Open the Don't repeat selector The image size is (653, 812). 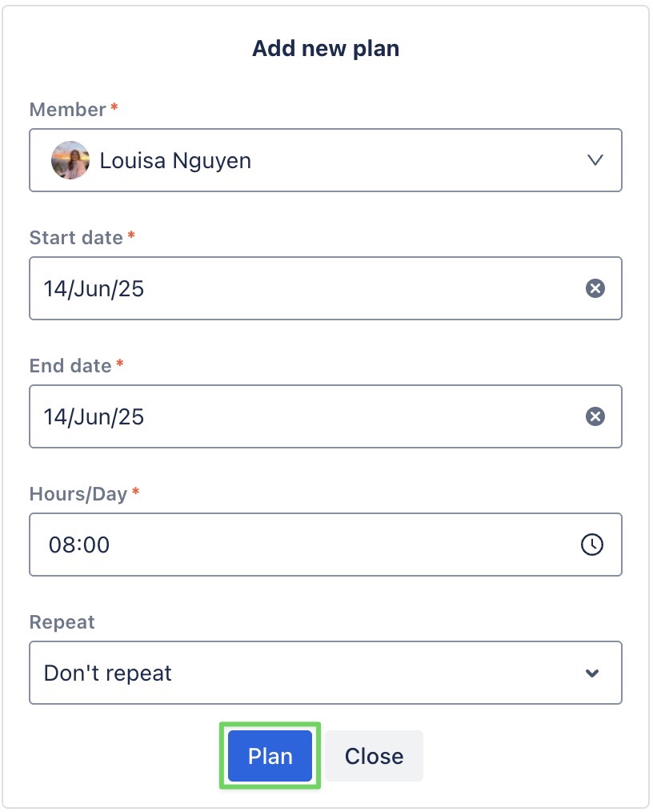(x=326, y=673)
